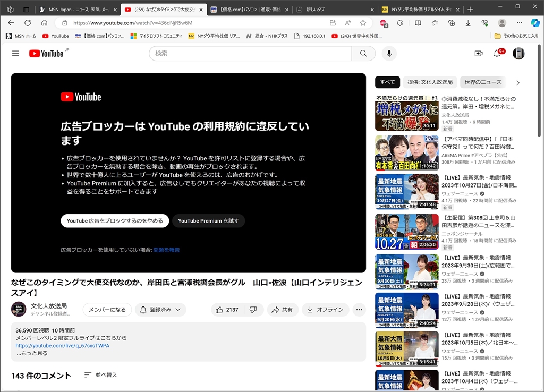The image size is (544, 392).
Task: Open the browser home icon
Action: pos(45,23)
